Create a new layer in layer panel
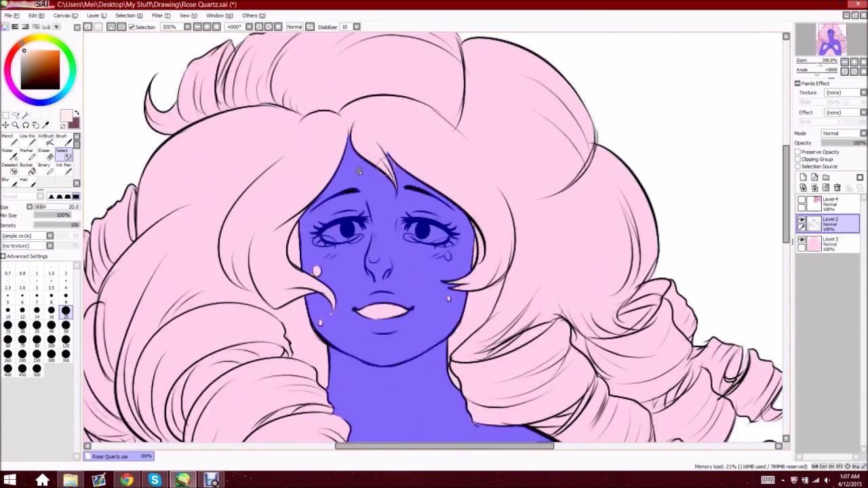 (x=803, y=178)
